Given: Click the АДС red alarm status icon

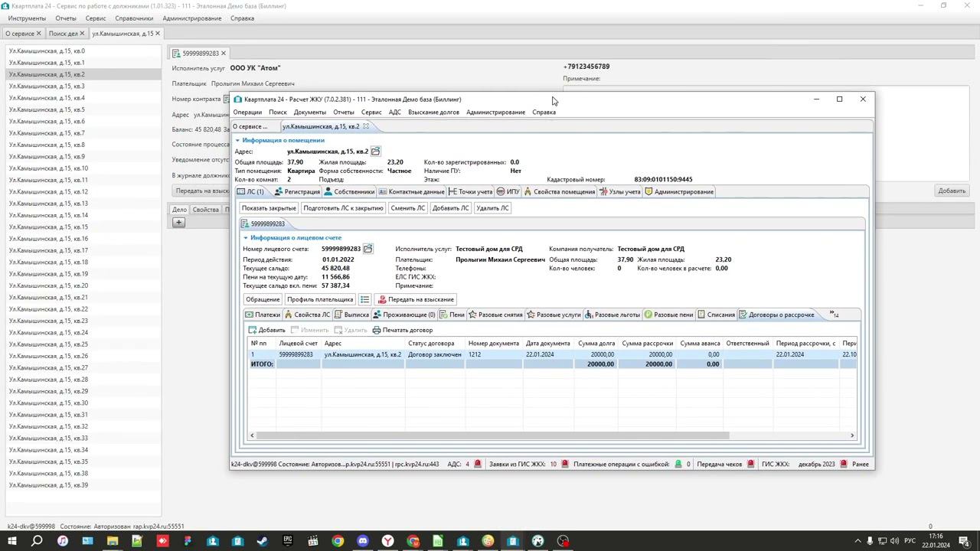Looking at the screenshot, I should pyautogui.click(x=478, y=464).
